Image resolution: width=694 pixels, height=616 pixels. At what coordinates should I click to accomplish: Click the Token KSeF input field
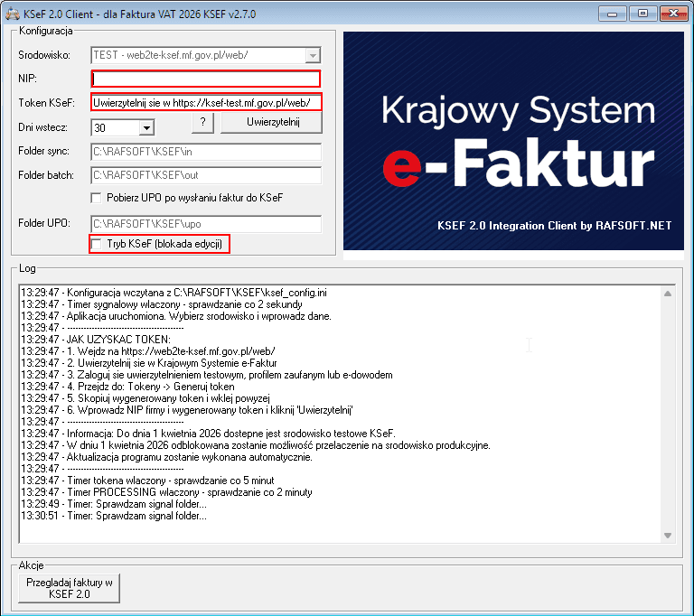click(206, 103)
